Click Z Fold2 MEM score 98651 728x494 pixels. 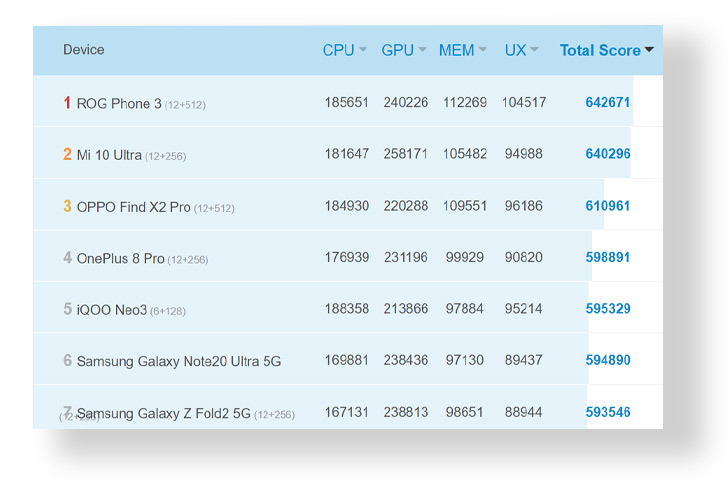tap(465, 412)
